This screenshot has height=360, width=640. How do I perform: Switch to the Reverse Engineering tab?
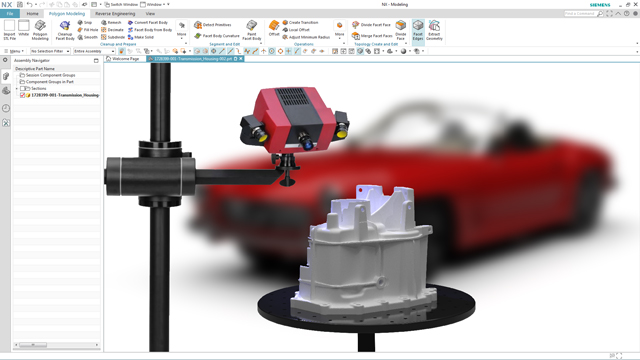point(115,14)
